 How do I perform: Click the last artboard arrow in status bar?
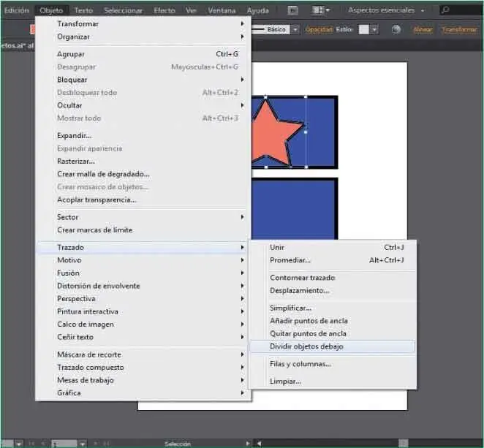coord(106,444)
